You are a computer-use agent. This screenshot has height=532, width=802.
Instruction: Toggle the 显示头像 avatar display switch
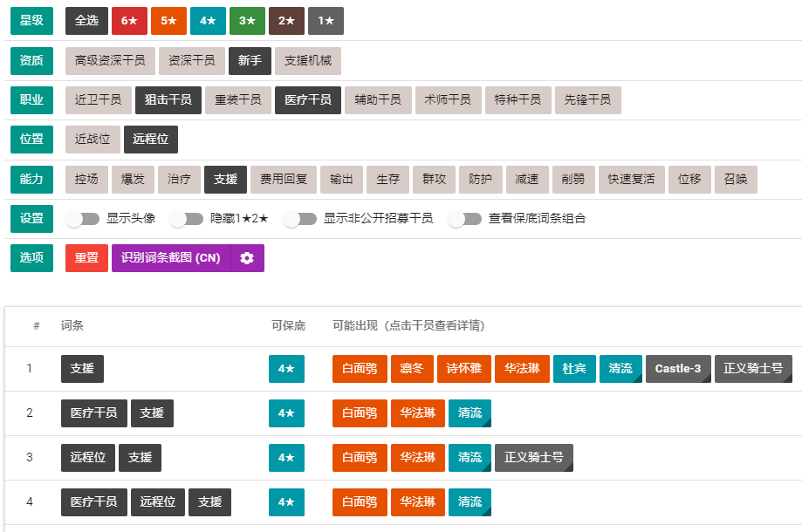(x=82, y=221)
